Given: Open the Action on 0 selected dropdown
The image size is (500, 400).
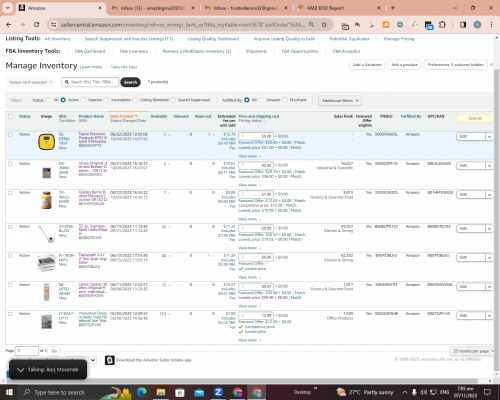Looking at the screenshot, I should (30, 82).
